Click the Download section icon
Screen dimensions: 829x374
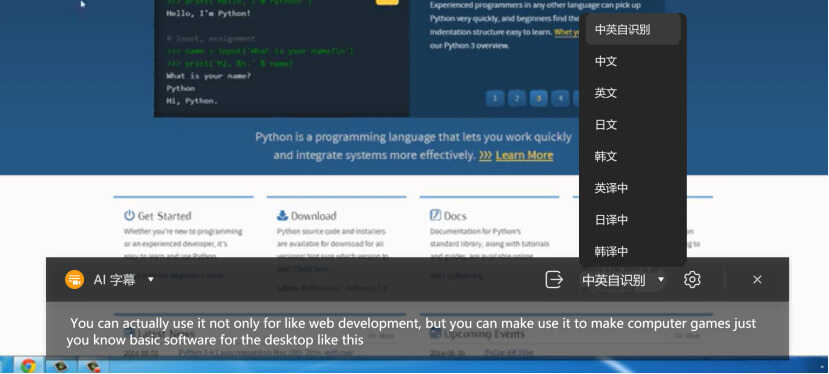click(x=282, y=215)
